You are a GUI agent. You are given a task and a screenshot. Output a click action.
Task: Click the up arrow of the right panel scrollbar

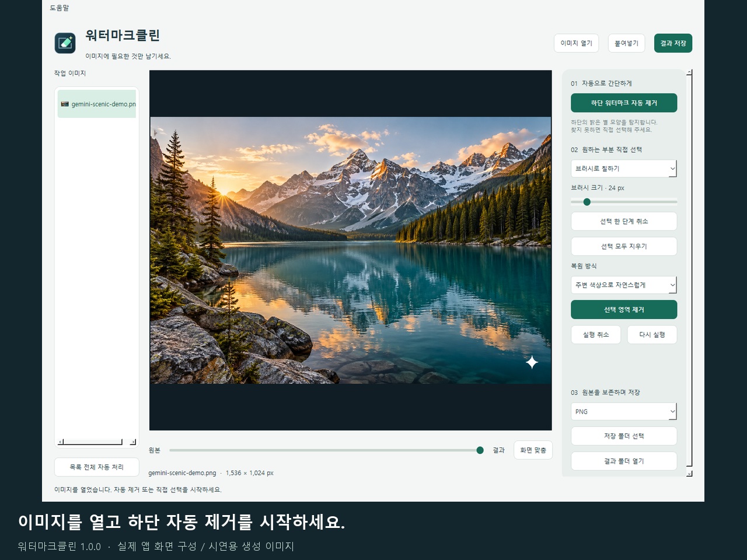pyautogui.click(x=689, y=73)
